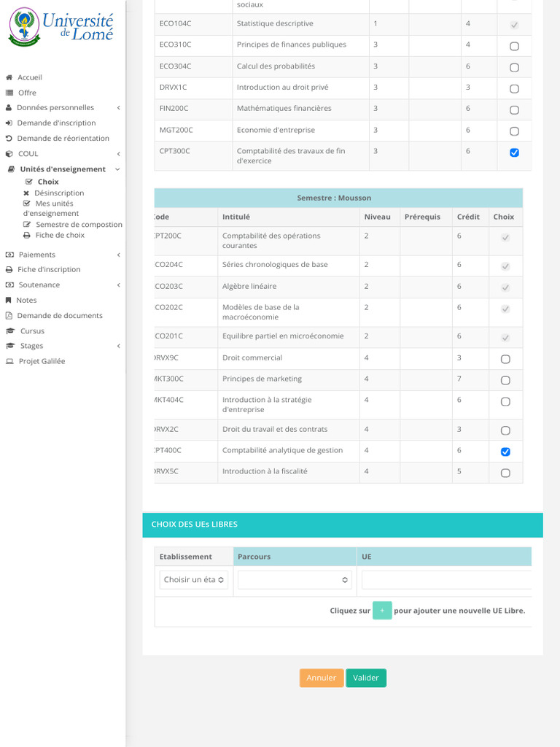
Task: Click the Demande de réorientation undo icon
Action: pos(9,138)
